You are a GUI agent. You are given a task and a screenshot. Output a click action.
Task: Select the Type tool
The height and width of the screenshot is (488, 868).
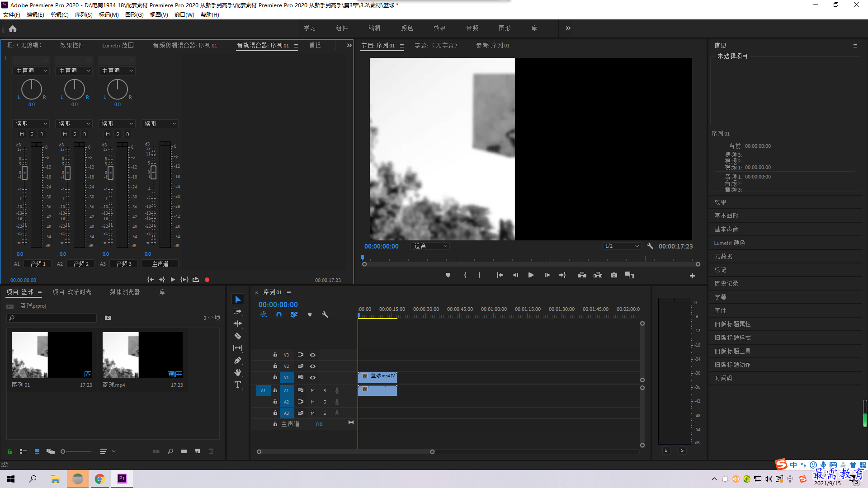(238, 385)
